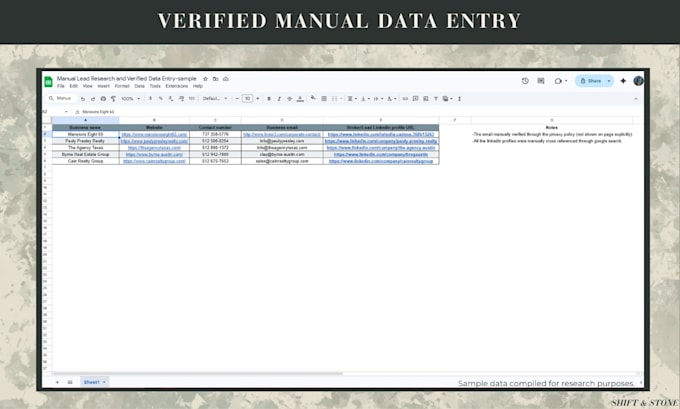Open the functions icon in toolbar
The width and height of the screenshot is (680, 409).
(459, 99)
